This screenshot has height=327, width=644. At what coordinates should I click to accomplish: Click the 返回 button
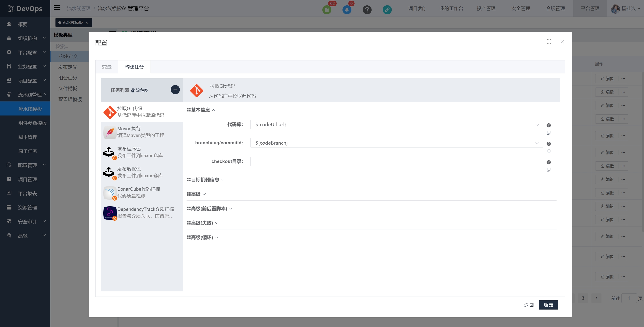click(x=529, y=305)
